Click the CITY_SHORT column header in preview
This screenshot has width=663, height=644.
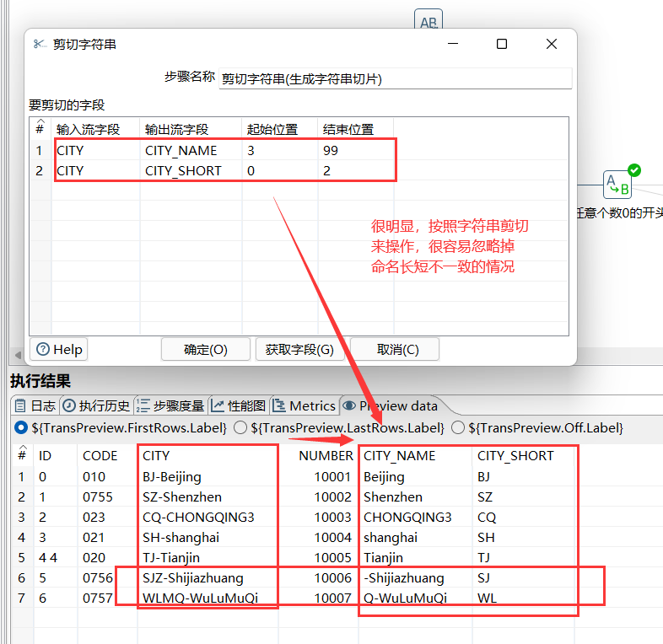click(x=524, y=455)
